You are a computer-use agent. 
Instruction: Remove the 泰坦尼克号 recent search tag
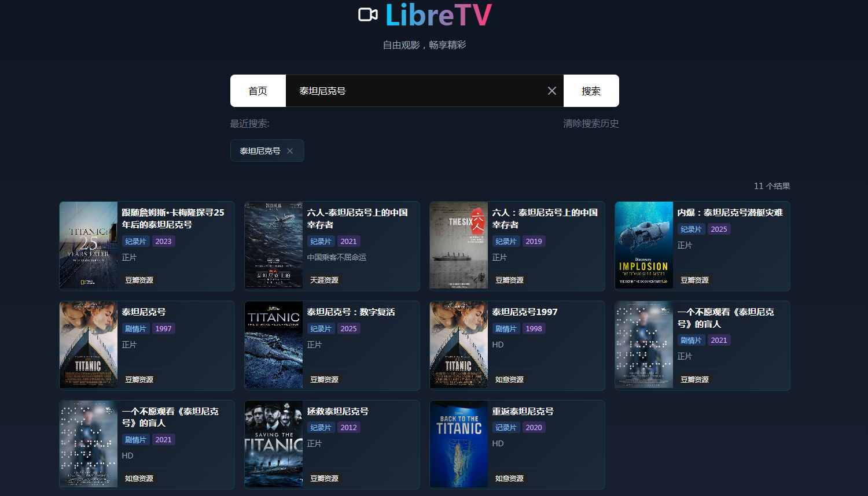coord(290,151)
